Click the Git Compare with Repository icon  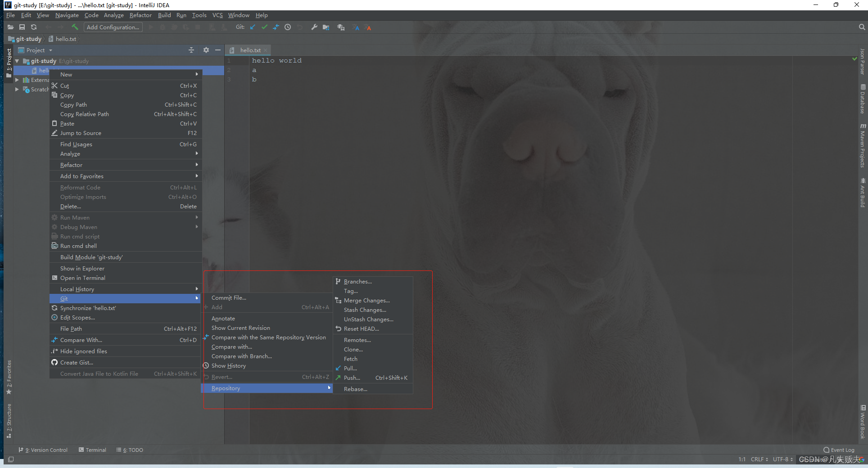coord(276,27)
